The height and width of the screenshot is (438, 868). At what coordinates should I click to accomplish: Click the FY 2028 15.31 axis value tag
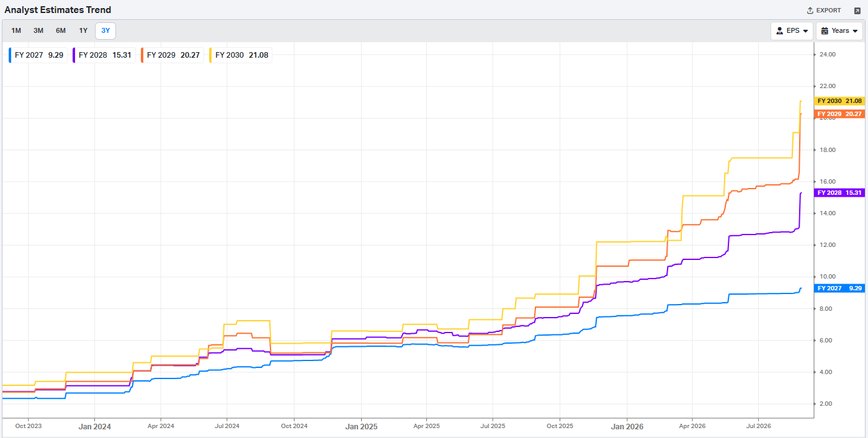pyautogui.click(x=839, y=193)
